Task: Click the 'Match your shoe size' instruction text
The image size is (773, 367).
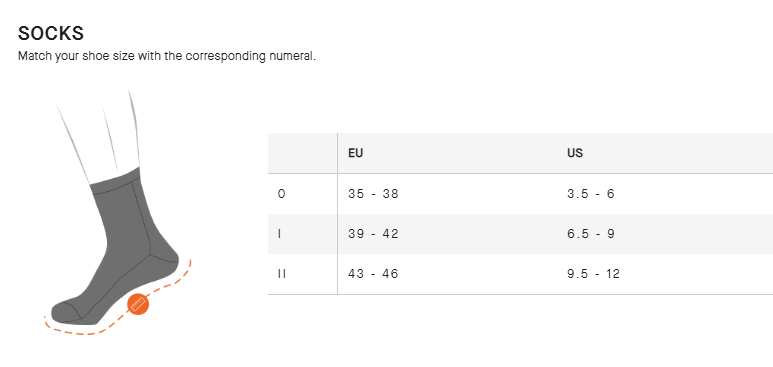Action: 167,56
